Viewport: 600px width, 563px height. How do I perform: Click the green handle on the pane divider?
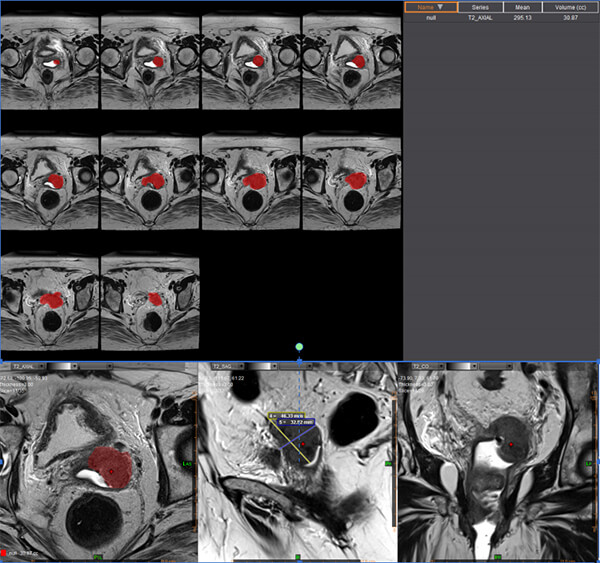tap(299, 348)
